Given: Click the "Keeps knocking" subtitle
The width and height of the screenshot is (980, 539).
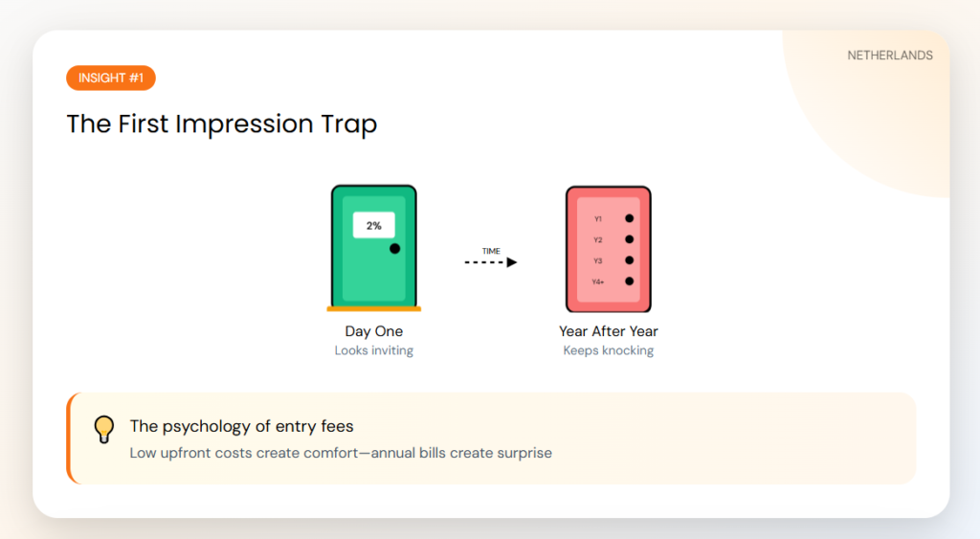Looking at the screenshot, I should pyautogui.click(x=609, y=350).
